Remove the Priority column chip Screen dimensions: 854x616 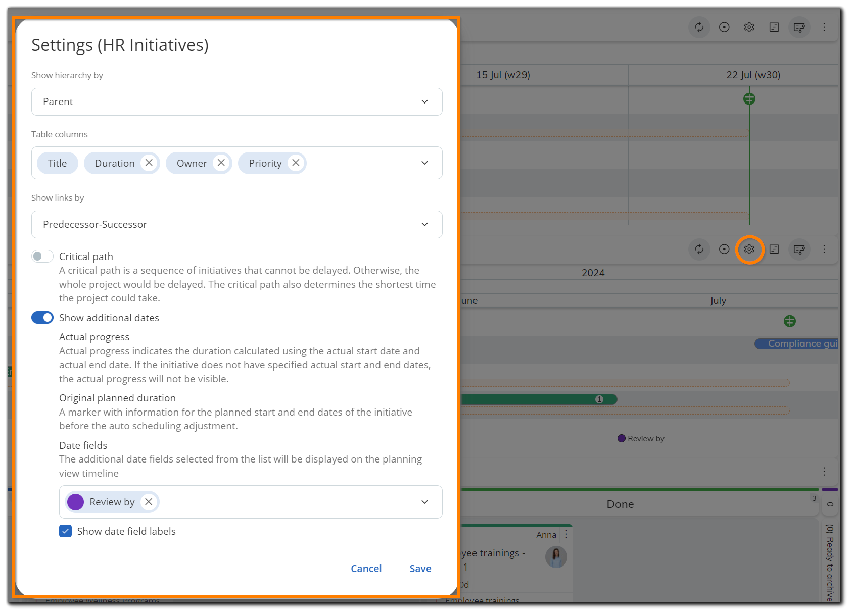pyautogui.click(x=296, y=163)
